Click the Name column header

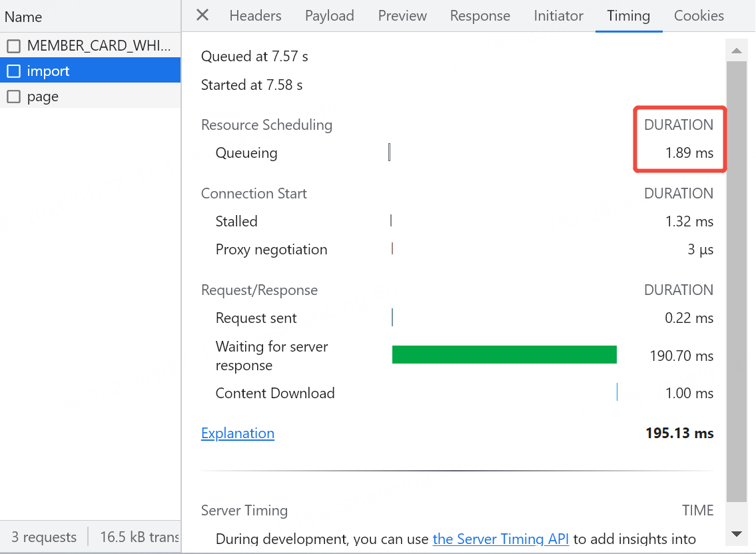point(24,17)
